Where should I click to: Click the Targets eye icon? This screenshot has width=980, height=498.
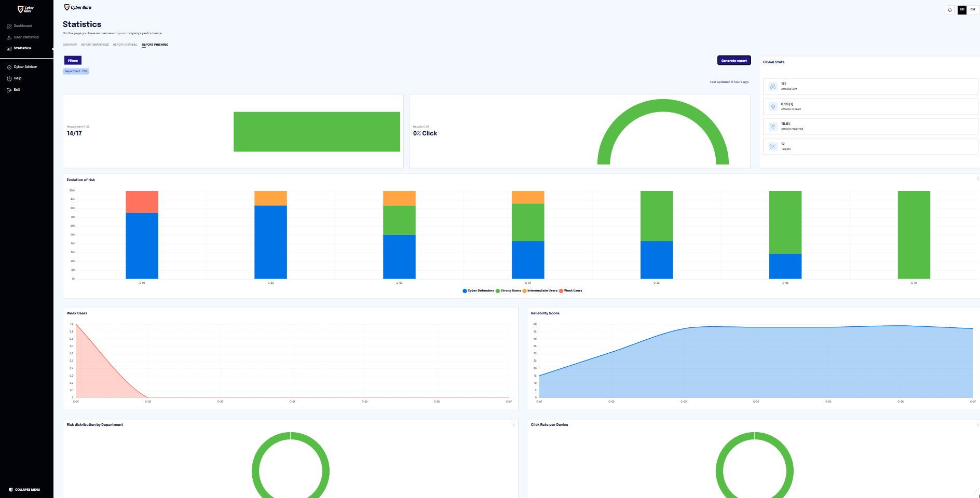pyautogui.click(x=773, y=147)
